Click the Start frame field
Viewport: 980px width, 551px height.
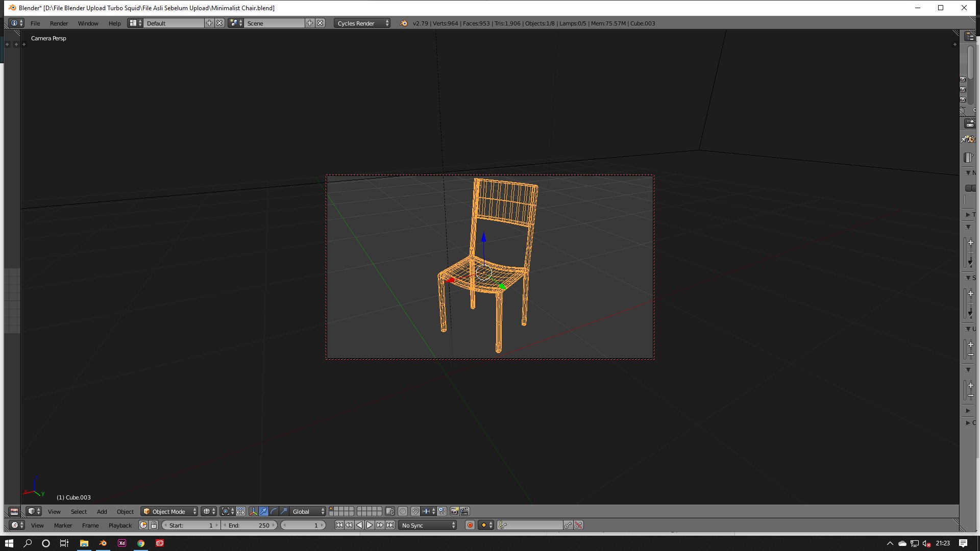(191, 525)
